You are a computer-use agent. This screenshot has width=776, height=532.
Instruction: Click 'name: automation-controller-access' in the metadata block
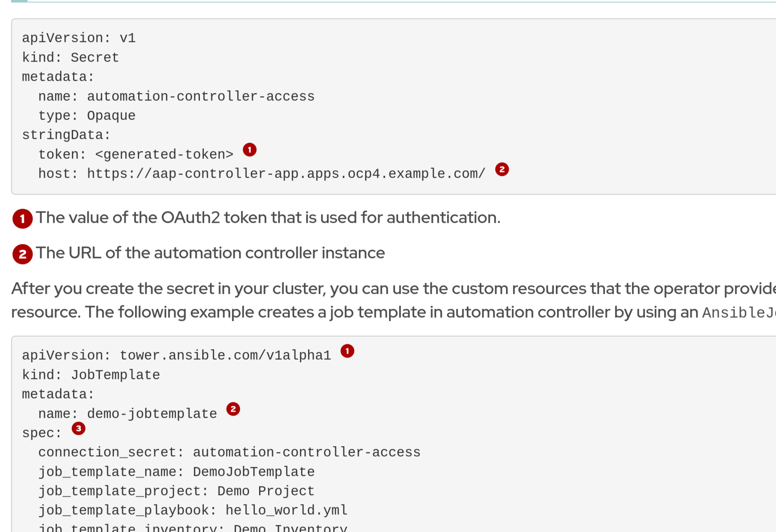176,97
